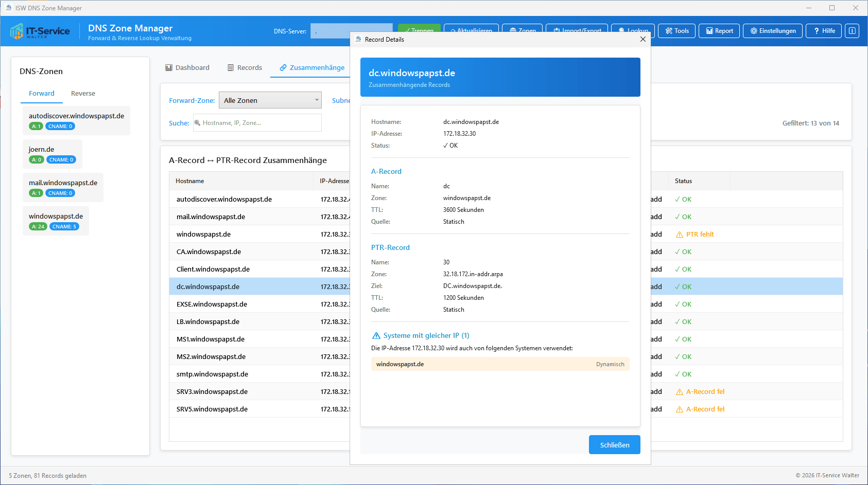Click into the DNS-Server input field
868x485 pixels.
click(x=351, y=31)
